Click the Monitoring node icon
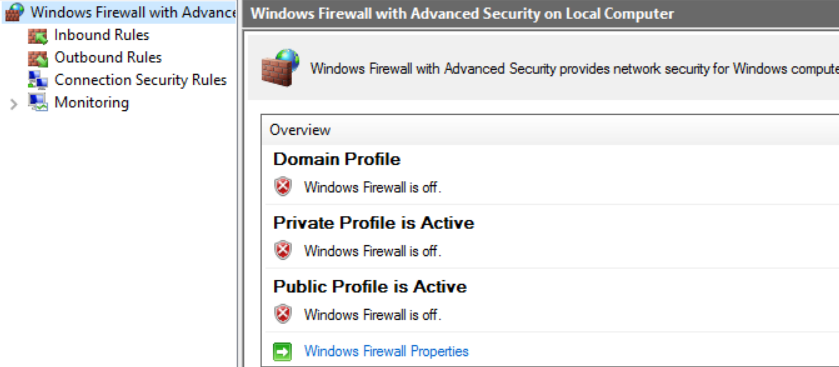839x367 pixels. click(x=38, y=102)
